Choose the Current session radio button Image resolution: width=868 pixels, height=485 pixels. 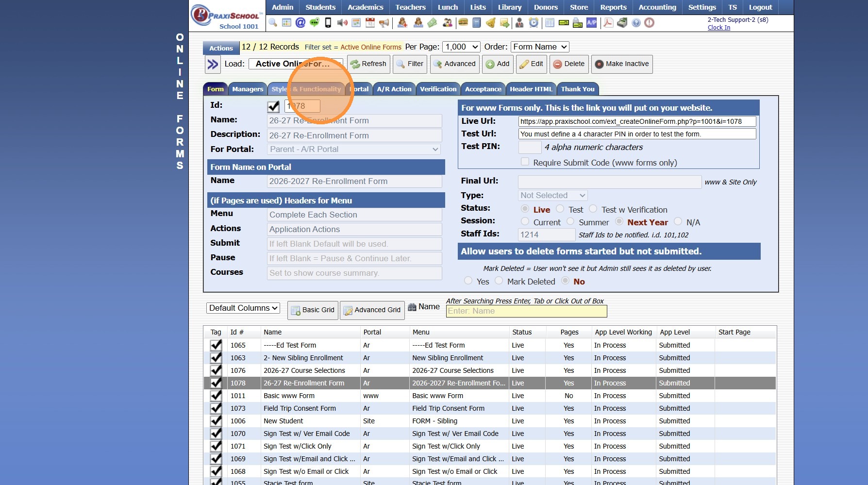tap(525, 221)
